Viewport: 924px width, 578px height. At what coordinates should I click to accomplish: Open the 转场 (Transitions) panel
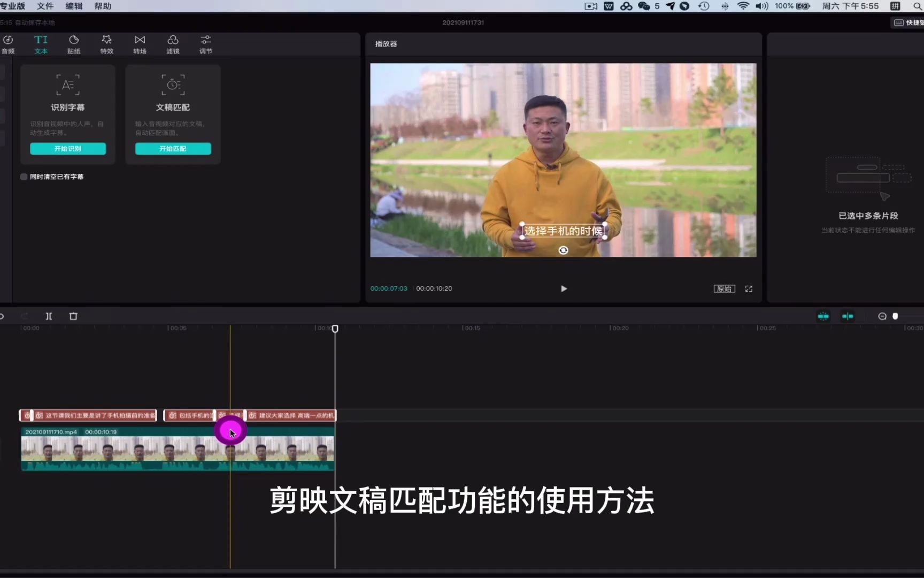tap(140, 44)
